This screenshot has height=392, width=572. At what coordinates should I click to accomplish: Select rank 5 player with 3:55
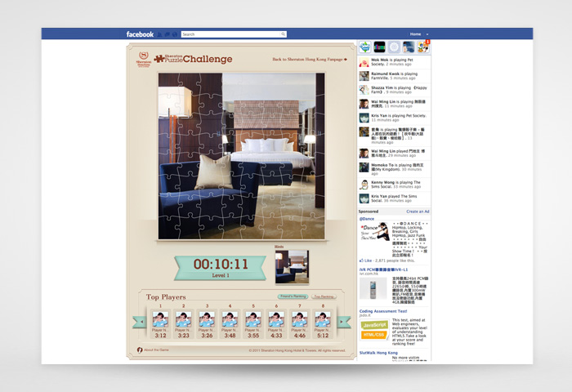pyautogui.click(x=253, y=324)
